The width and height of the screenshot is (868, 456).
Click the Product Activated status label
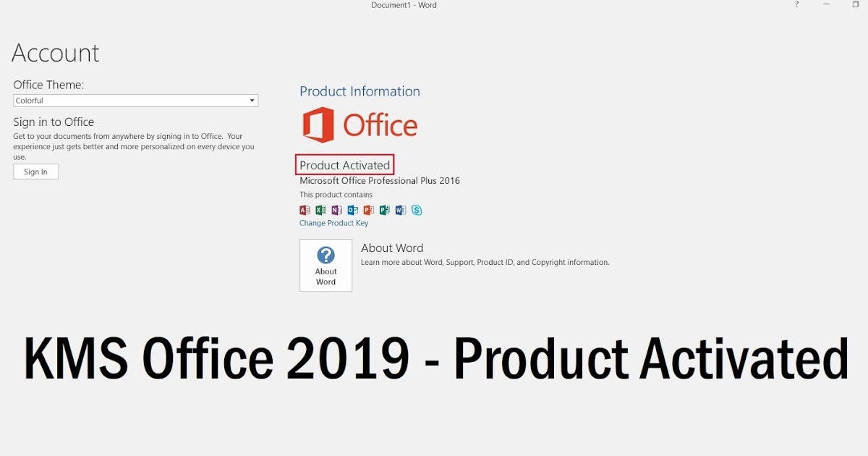[x=344, y=164]
